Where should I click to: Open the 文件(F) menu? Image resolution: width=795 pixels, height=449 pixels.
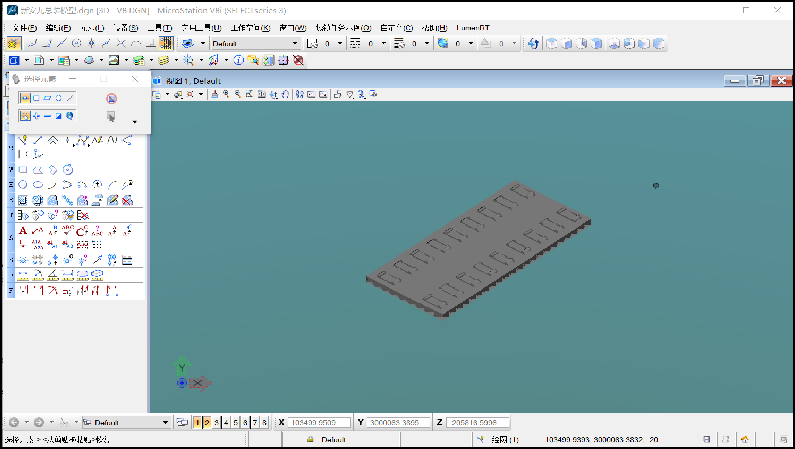pyautogui.click(x=24, y=28)
